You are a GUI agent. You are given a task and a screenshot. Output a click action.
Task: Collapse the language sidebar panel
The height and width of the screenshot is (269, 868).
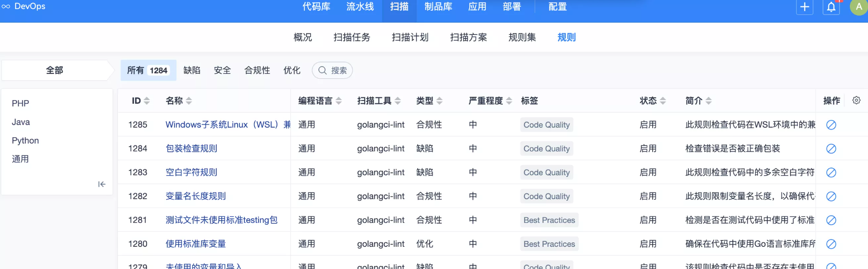click(x=102, y=184)
